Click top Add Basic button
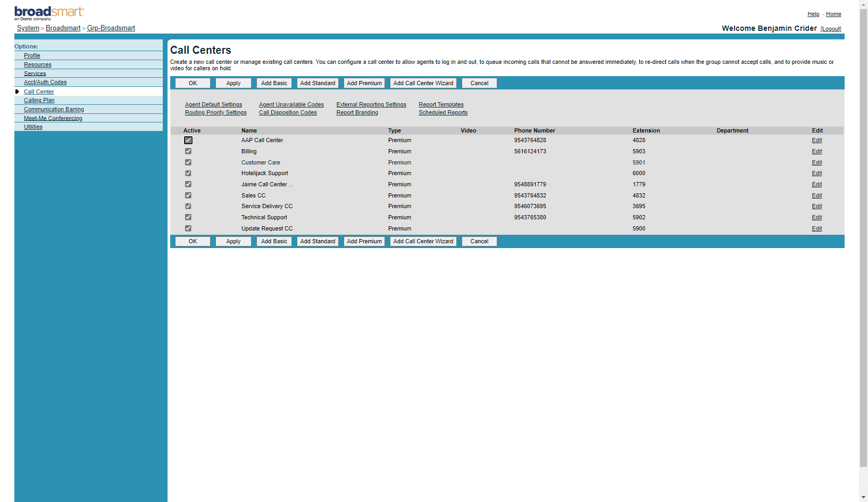This screenshot has height=502, width=868. [274, 83]
